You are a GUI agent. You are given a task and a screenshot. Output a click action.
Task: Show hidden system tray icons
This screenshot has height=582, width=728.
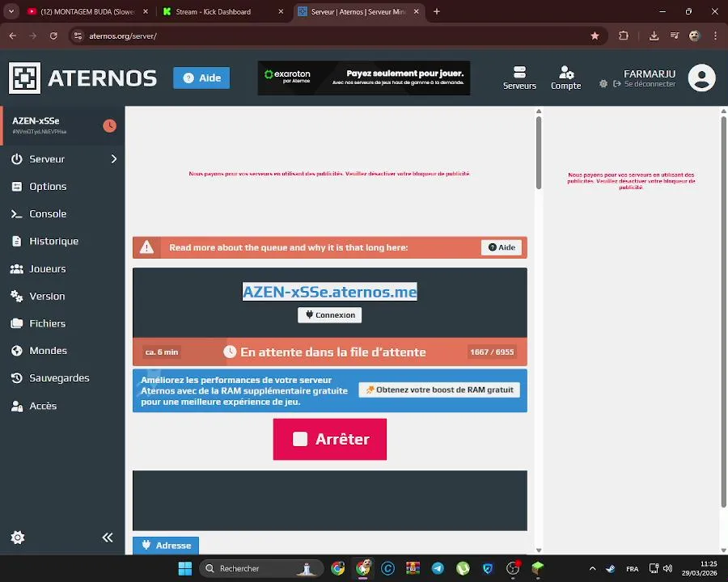coord(592,568)
